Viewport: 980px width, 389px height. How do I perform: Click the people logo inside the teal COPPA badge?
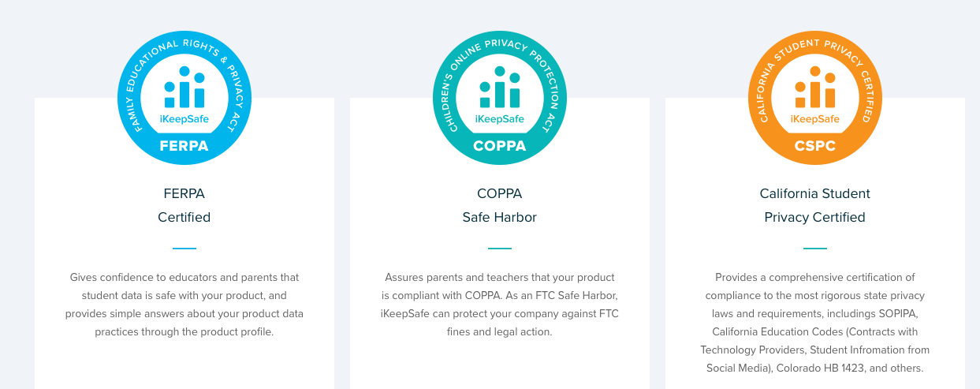coord(500,88)
